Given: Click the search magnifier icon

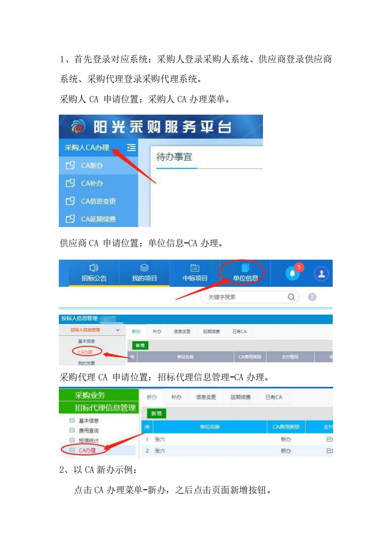Looking at the screenshot, I should 291,297.
